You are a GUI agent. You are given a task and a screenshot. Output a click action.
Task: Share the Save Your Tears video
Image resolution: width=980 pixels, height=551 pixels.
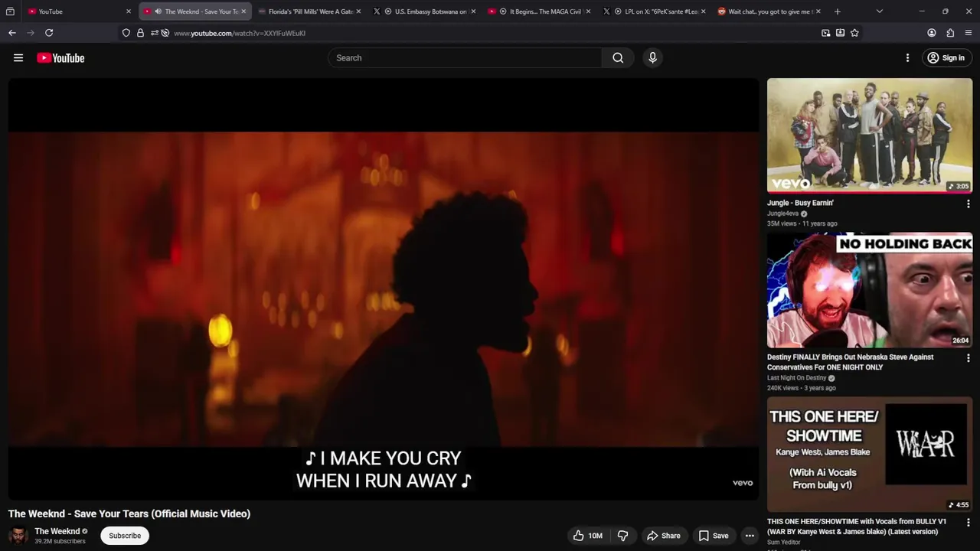click(663, 536)
